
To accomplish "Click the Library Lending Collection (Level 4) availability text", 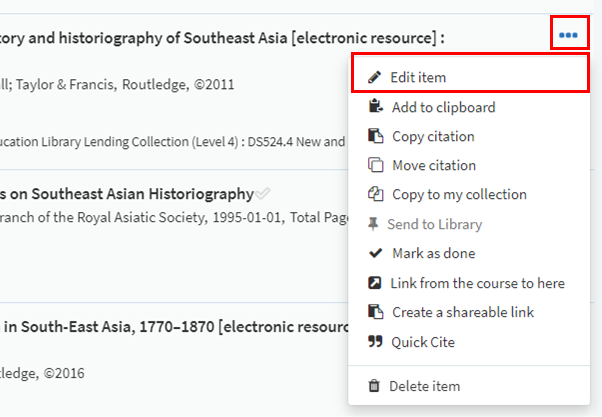I will 170,142.
